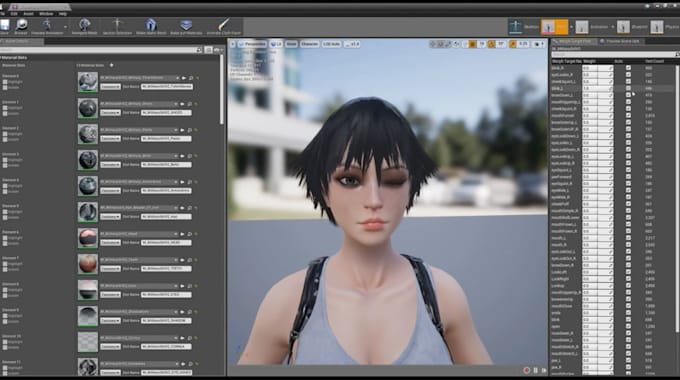Switch to Animation editor mode
680x380 pixels.
pyautogui.click(x=592, y=26)
